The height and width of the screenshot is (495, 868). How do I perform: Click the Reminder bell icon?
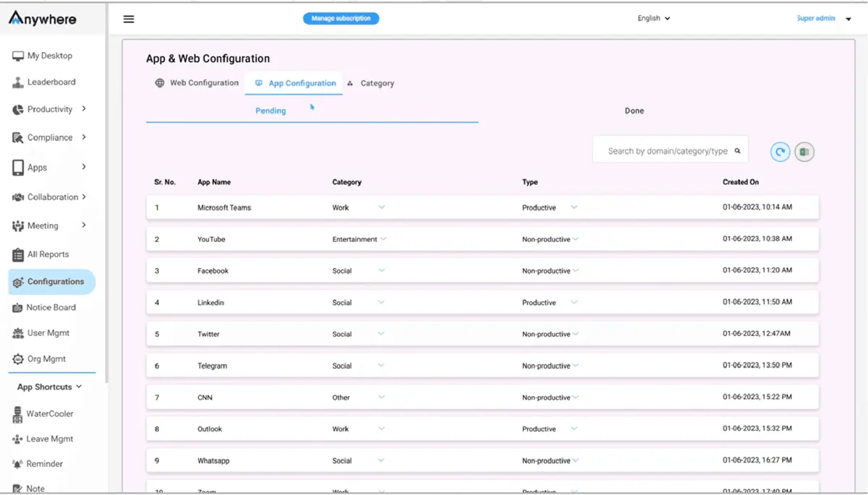click(18, 464)
